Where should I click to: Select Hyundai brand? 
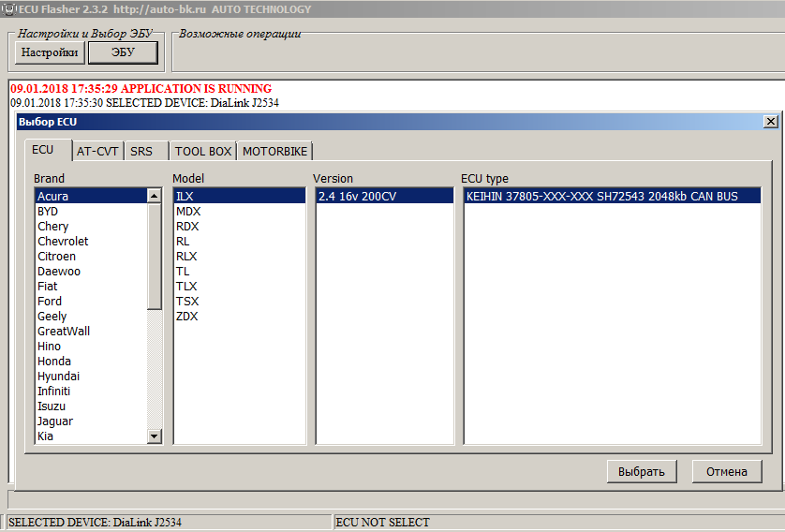[91, 377]
